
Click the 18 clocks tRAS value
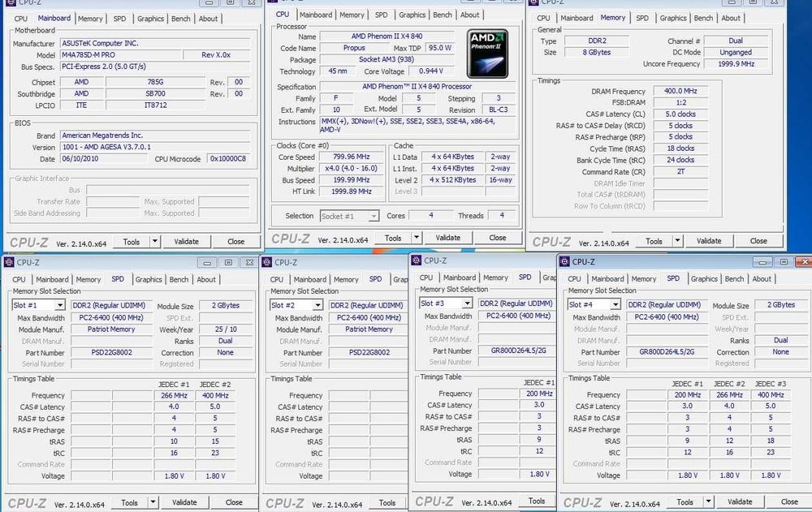tap(680, 148)
